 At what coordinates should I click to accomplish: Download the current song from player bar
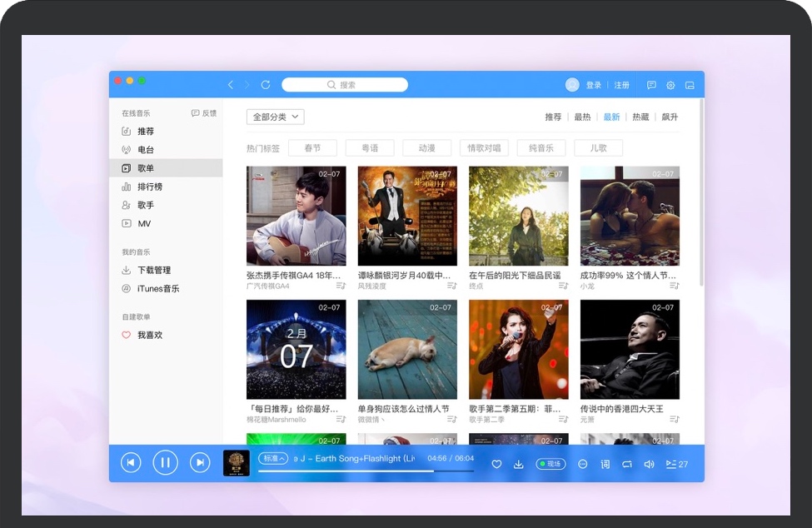tap(518, 464)
